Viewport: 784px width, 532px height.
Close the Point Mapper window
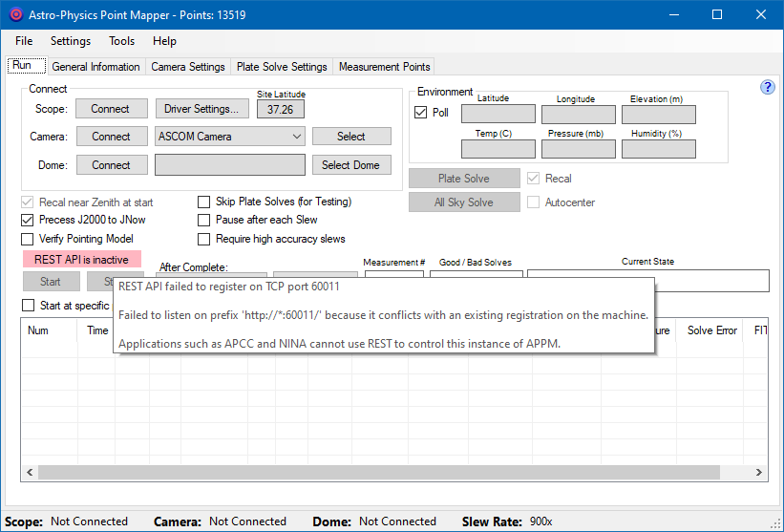760,14
